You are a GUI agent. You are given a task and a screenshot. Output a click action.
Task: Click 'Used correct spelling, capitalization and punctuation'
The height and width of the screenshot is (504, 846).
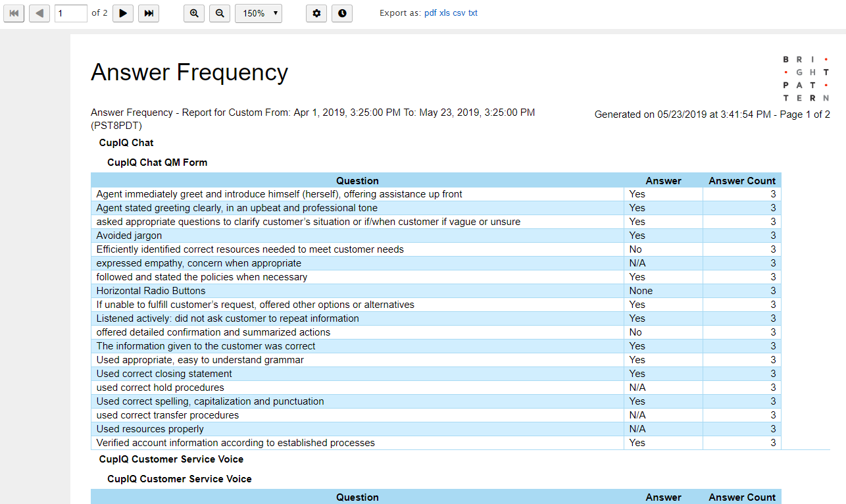pos(210,401)
